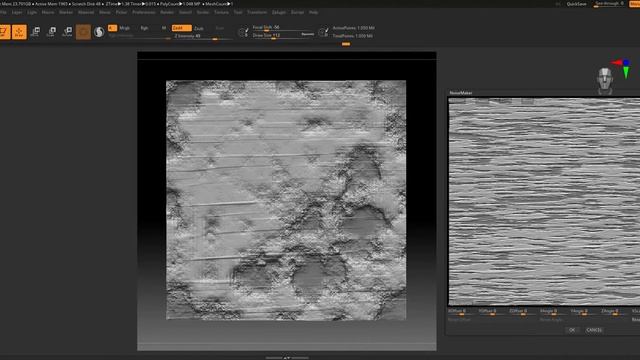Adjust the ZAngle slider in NoiseMaker
640x360 pixels.
pos(615,312)
